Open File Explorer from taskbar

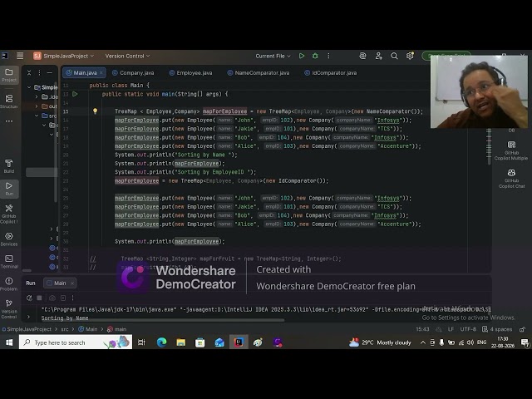click(x=181, y=342)
